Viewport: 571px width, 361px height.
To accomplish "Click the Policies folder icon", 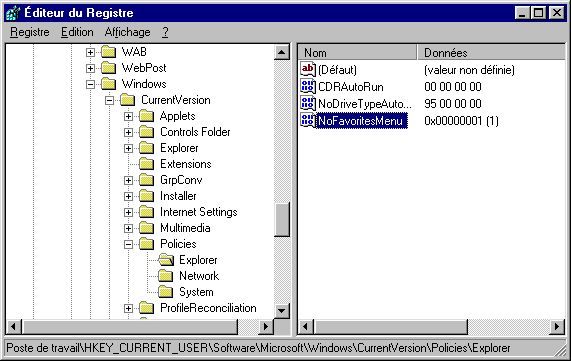I will pos(146,244).
